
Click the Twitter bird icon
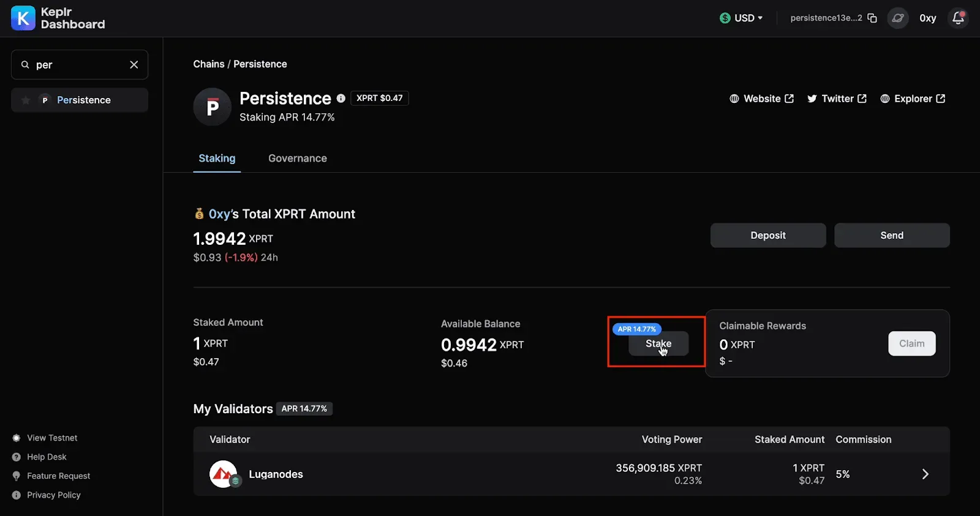point(812,99)
